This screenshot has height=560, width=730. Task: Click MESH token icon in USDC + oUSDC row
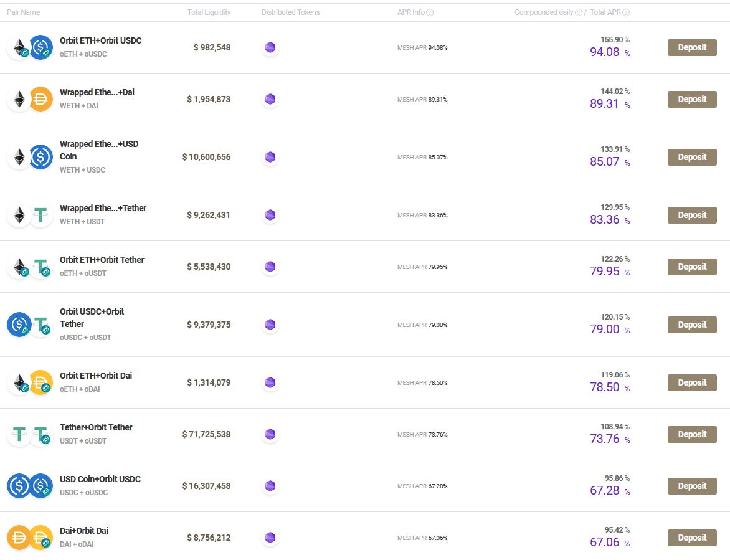pyautogui.click(x=270, y=486)
